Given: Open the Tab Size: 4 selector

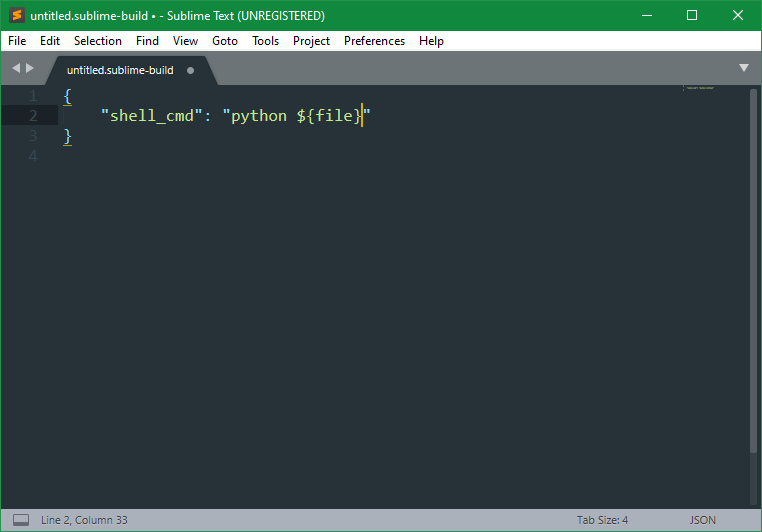Looking at the screenshot, I should point(602,520).
